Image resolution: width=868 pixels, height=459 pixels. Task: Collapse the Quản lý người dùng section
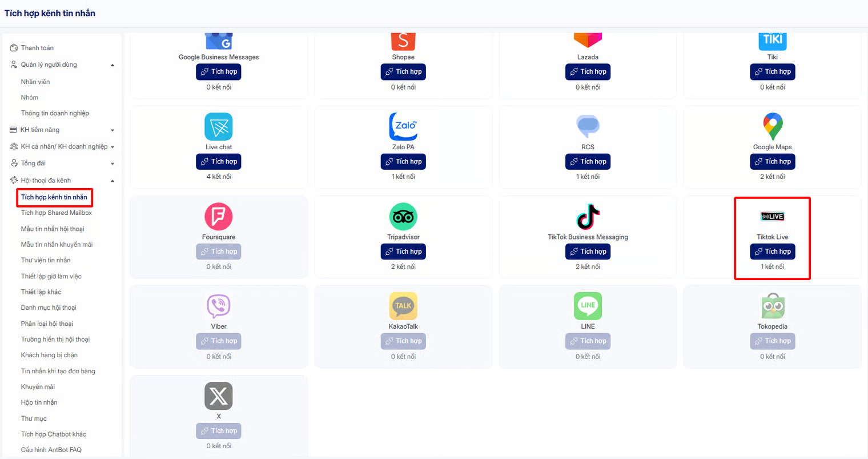click(112, 65)
